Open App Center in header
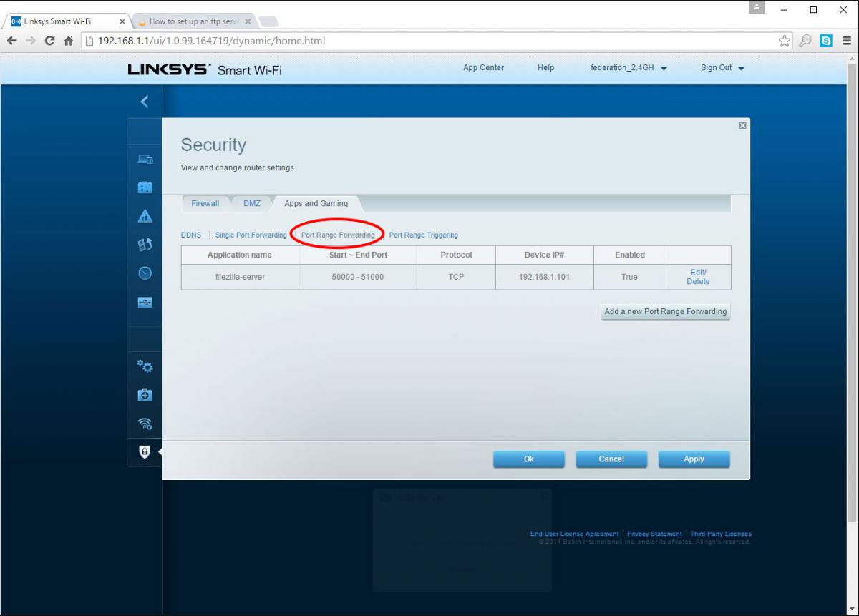Viewport: 859px width, 616px height. click(x=483, y=68)
